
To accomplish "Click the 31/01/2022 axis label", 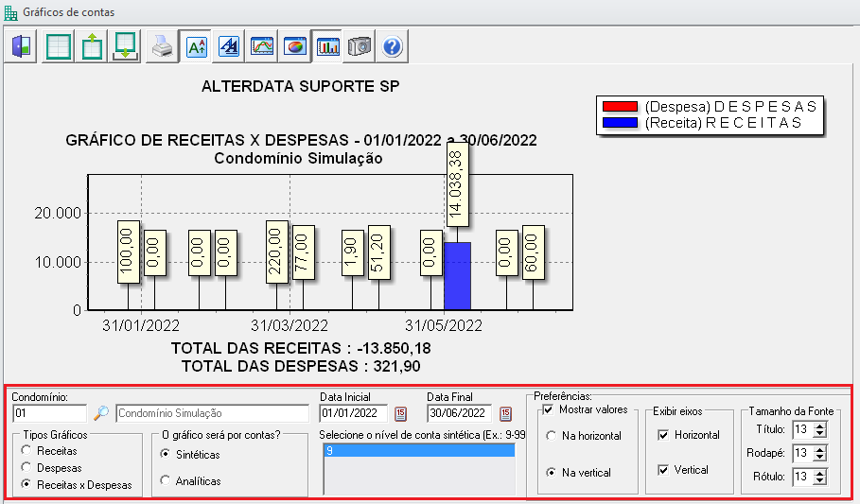I will tap(141, 325).
